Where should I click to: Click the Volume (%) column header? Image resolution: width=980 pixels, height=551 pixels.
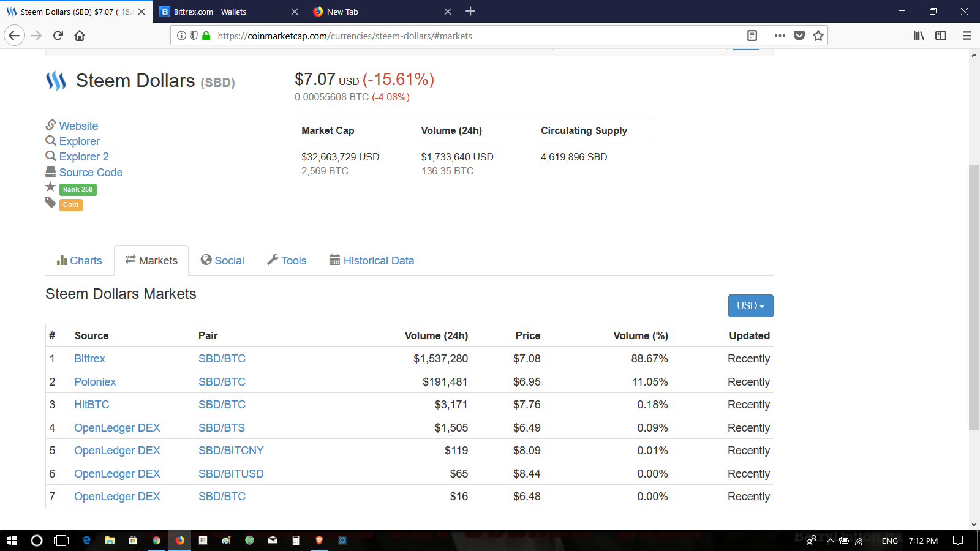coord(641,335)
